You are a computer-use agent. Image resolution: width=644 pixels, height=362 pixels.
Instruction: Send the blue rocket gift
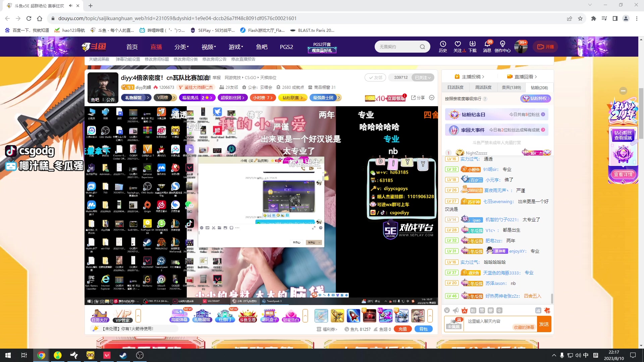(x=353, y=316)
